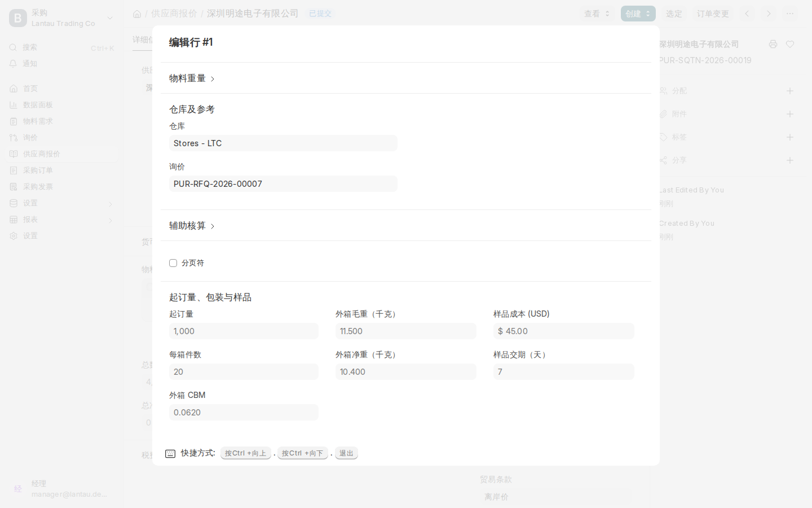Click the 外箱净重 field

coord(406,372)
